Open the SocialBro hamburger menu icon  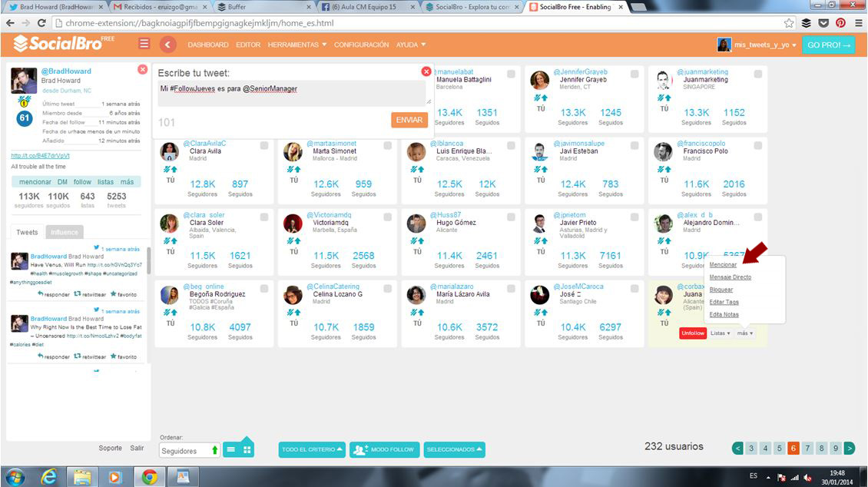(144, 44)
